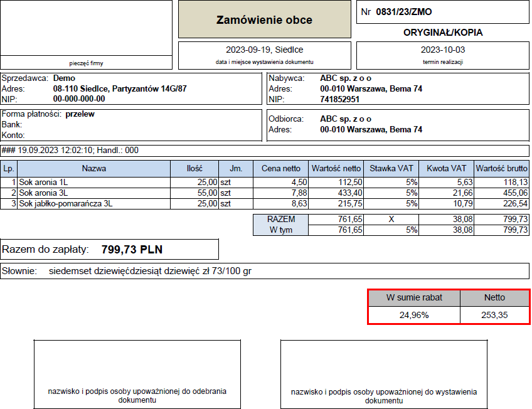This screenshot has height=409, width=532.
Task: Click the "Cena netto" column header
Action: [x=280, y=168]
